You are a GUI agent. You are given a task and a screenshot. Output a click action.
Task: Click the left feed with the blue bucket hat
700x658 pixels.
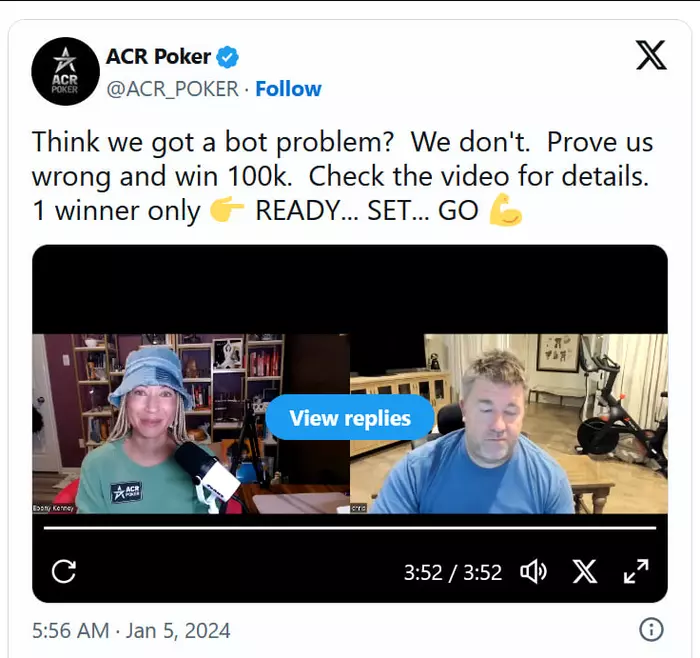pyautogui.click(x=191, y=424)
